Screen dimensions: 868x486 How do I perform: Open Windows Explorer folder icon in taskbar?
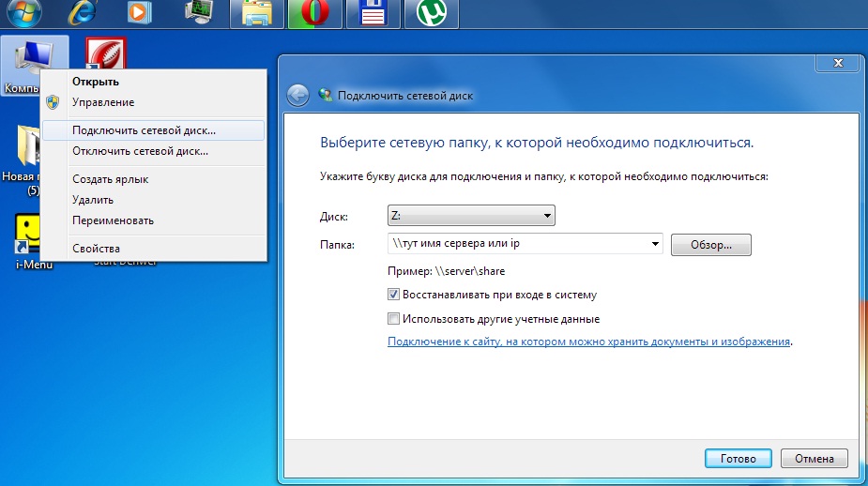click(x=256, y=14)
